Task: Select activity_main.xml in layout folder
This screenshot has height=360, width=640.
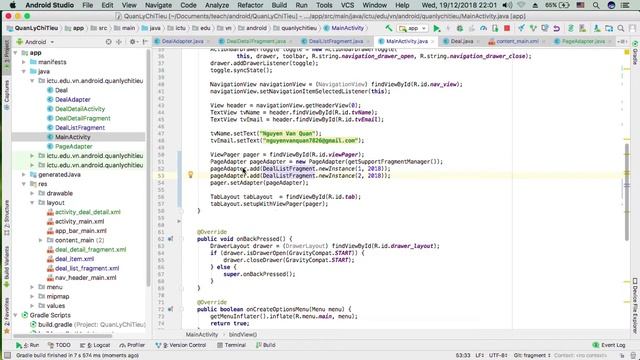Action: click(79, 222)
